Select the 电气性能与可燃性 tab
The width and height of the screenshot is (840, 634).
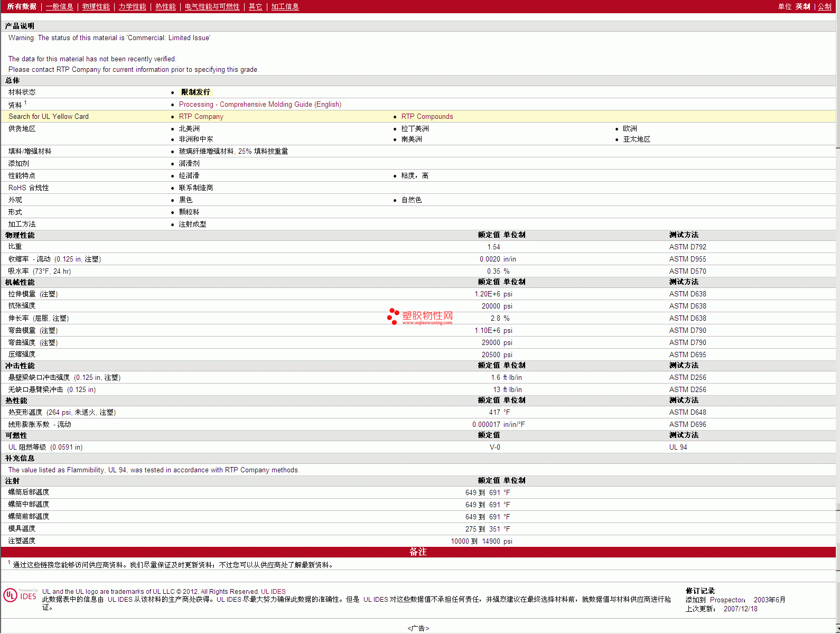212,6
